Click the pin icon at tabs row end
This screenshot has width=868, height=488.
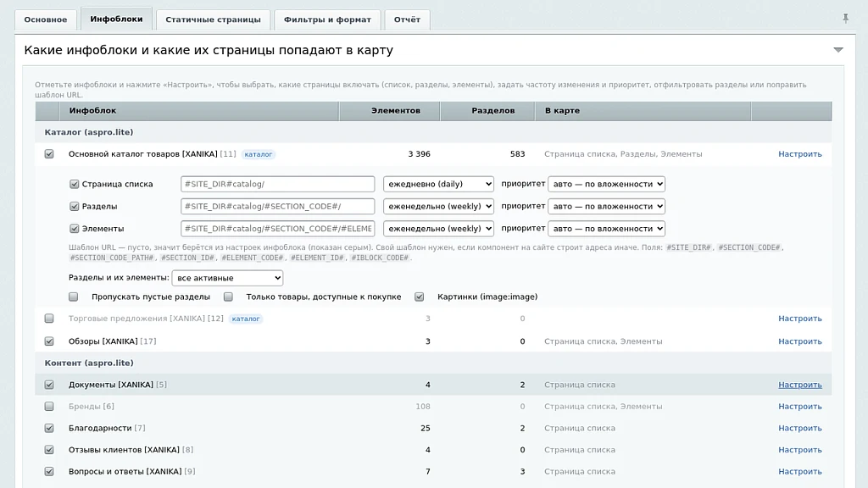click(x=845, y=19)
